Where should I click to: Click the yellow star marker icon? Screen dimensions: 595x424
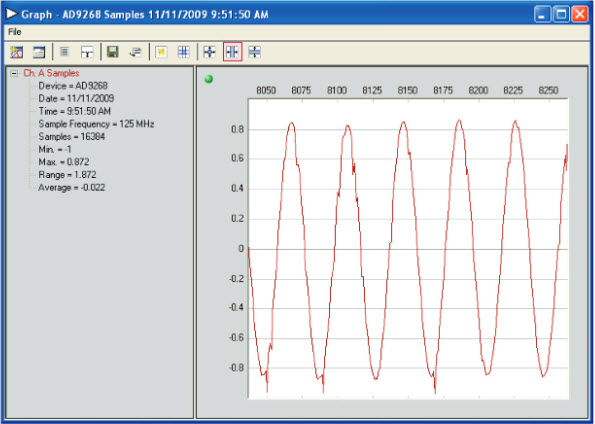coord(161,52)
